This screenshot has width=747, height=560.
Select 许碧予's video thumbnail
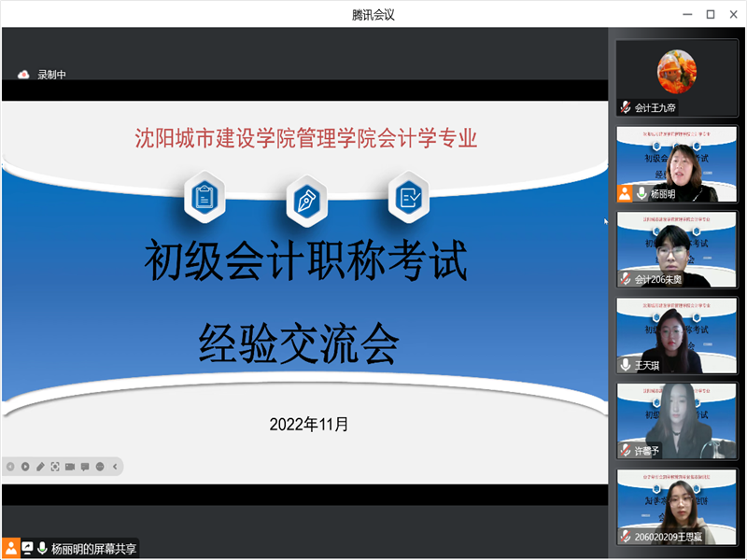click(677, 420)
